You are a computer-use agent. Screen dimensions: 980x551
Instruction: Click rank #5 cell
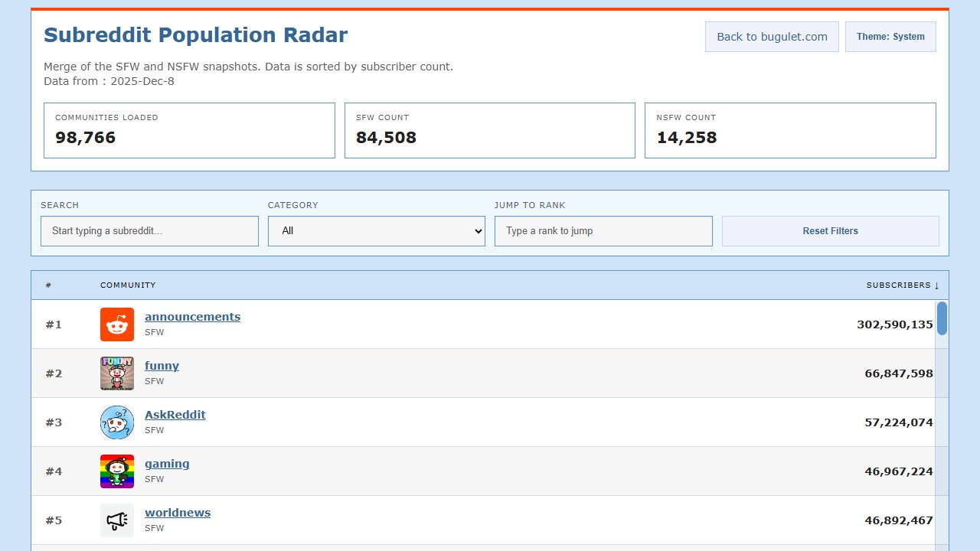point(54,520)
